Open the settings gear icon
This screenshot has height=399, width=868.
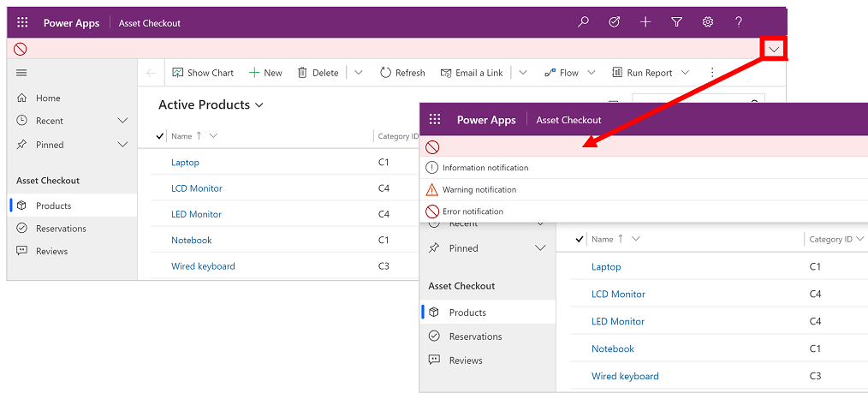[708, 22]
